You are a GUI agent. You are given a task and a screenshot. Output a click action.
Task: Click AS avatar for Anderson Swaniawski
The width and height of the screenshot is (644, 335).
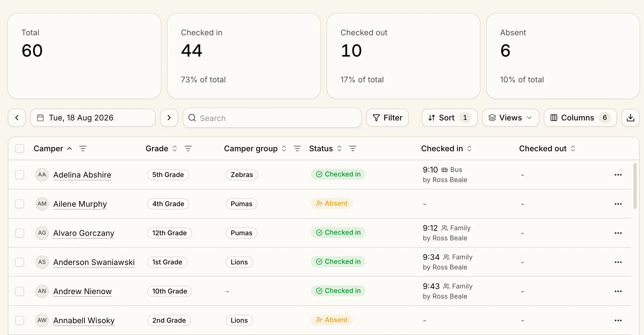(x=42, y=262)
